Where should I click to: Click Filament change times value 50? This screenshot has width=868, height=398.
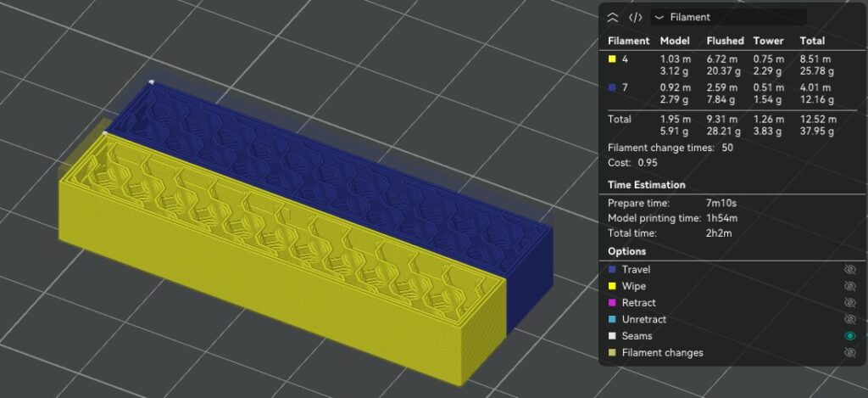pos(727,148)
